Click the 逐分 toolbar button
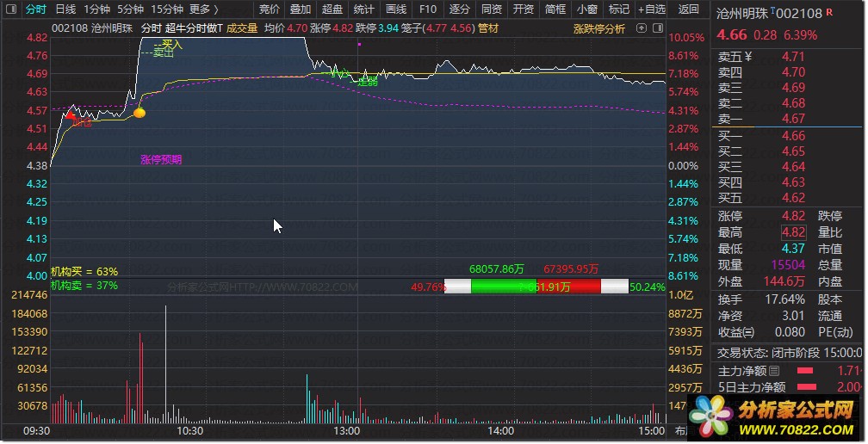Image resolution: width=868 pixels, height=444 pixels. [460, 9]
